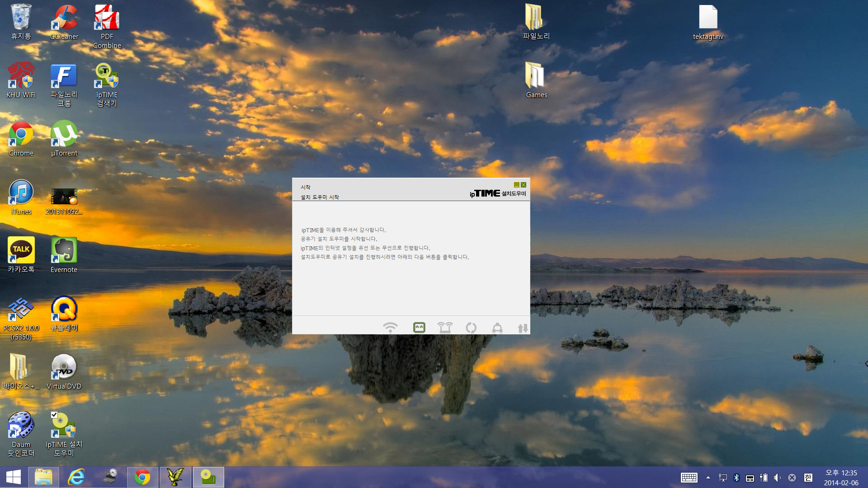The image size is (868, 488).
Task: Select the ipTIME 검색기 desktop shortcut
Action: tap(107, 85)
